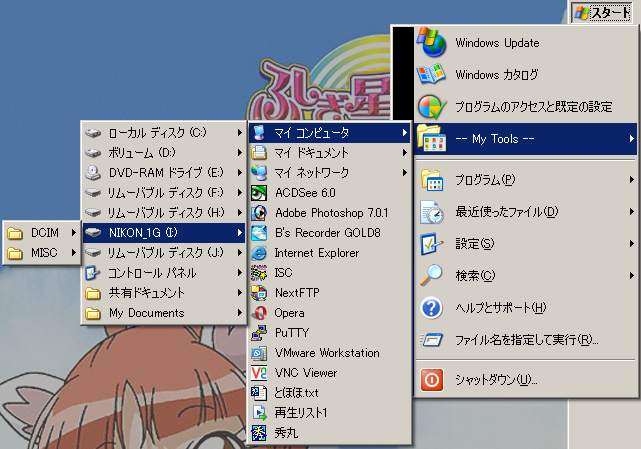Expand the プログラム(P) submenu arrow
Viewport: 641px width, 449px height.
631,180
